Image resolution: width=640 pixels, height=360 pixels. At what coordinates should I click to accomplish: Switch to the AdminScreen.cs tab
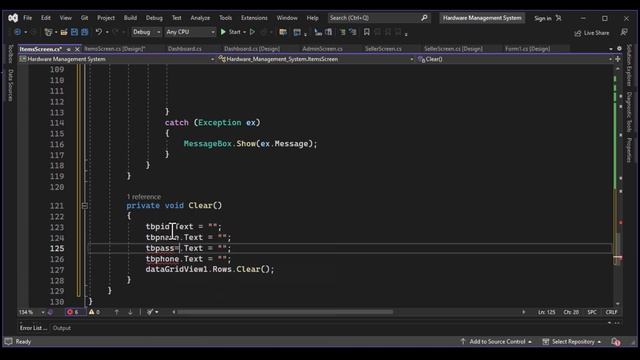[322, 49]
